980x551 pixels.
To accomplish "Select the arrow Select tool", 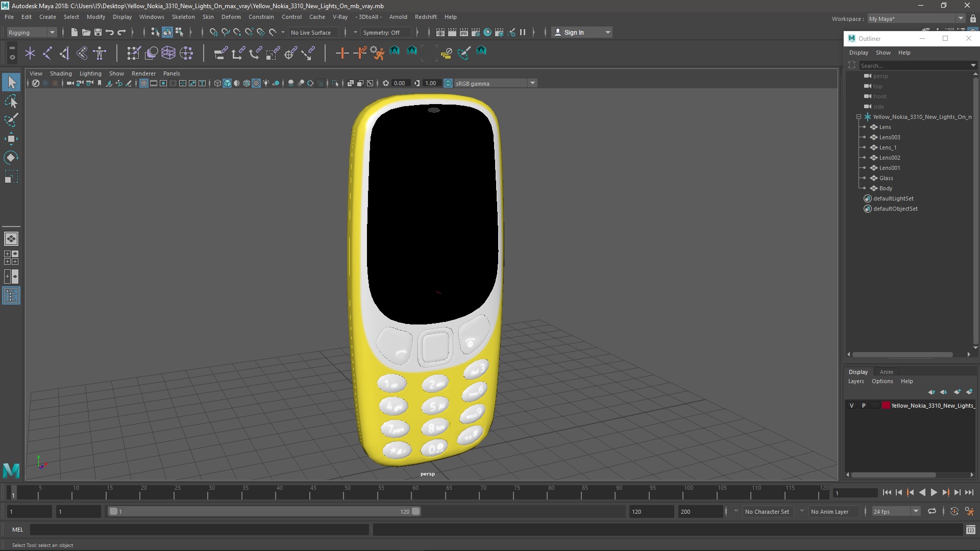I will tap(11, 82).
